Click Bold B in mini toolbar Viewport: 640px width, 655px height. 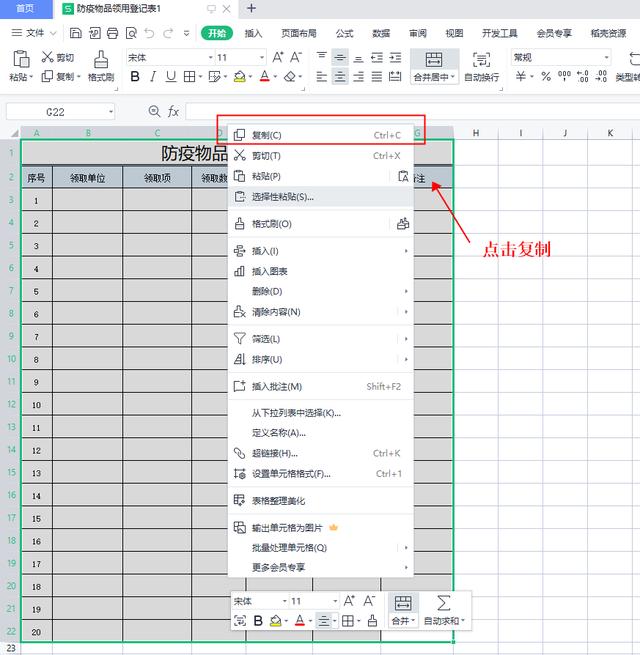[258, 621]
